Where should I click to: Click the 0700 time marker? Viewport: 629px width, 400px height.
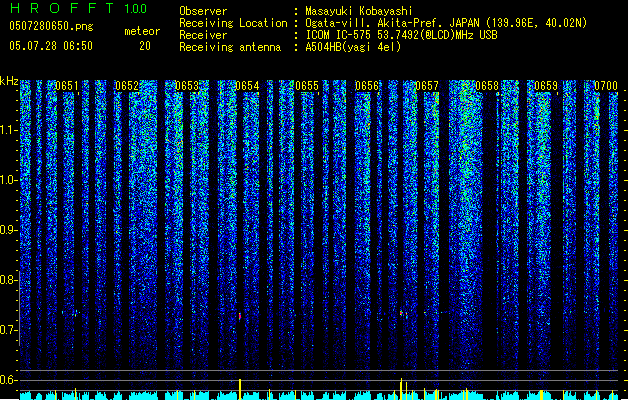(606, 86)
